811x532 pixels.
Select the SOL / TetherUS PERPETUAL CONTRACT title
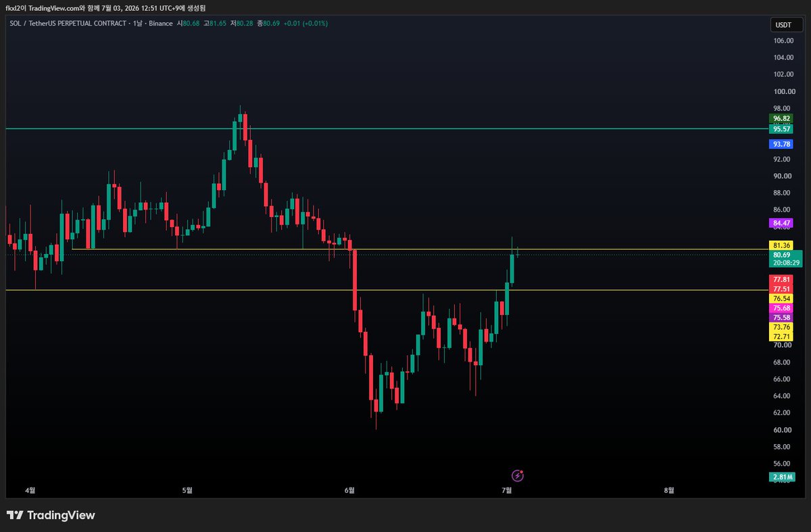pyautogui.click(x=68, y=23)
